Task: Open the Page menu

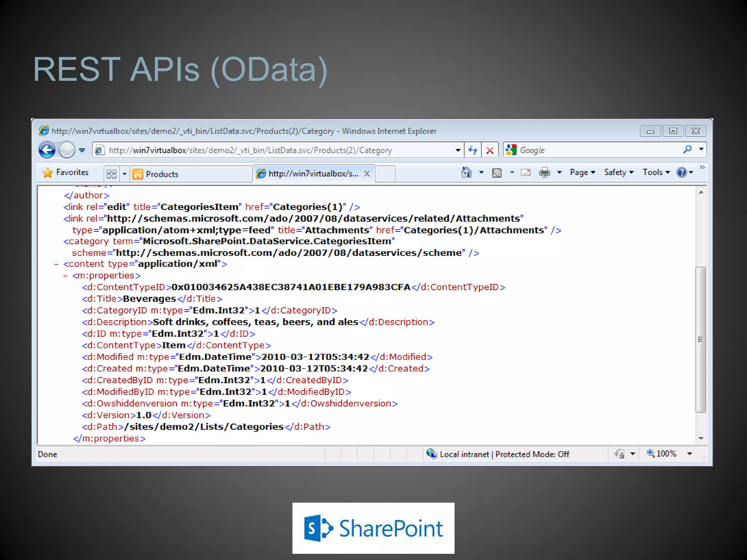Action: pos(582,172)
